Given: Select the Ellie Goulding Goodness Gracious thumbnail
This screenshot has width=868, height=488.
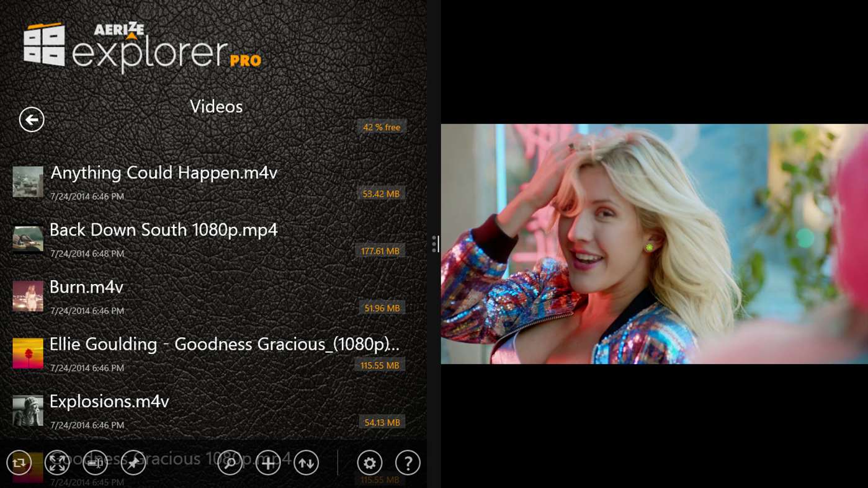Looking at the screenshot, I should 28,353.
